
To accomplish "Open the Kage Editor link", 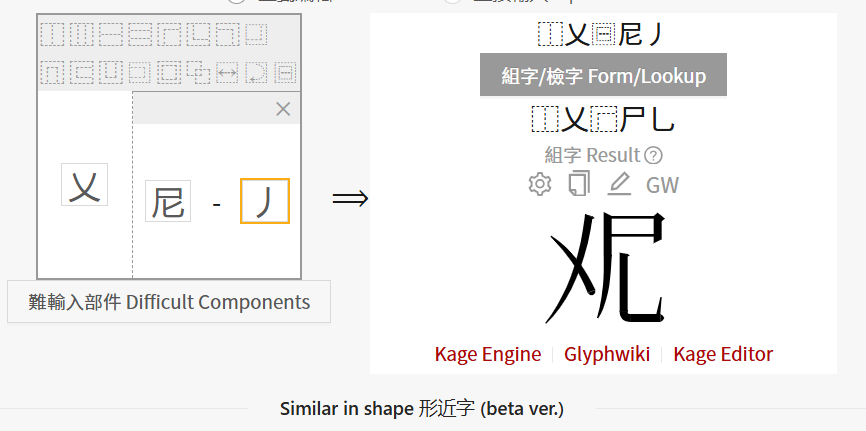I will 723,354.
